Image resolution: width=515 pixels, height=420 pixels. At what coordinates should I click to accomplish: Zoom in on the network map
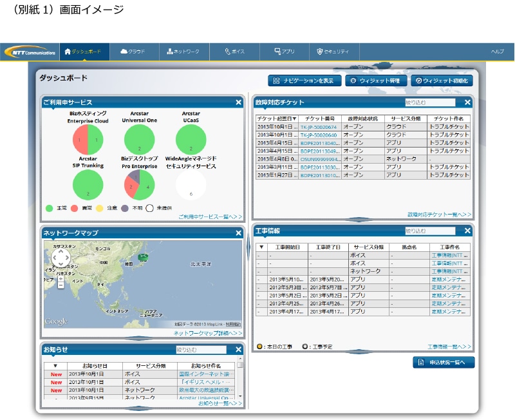61,279
